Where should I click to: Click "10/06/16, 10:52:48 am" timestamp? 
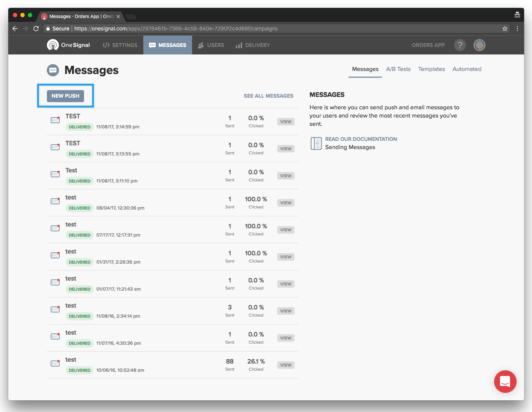tap(120, 370)
